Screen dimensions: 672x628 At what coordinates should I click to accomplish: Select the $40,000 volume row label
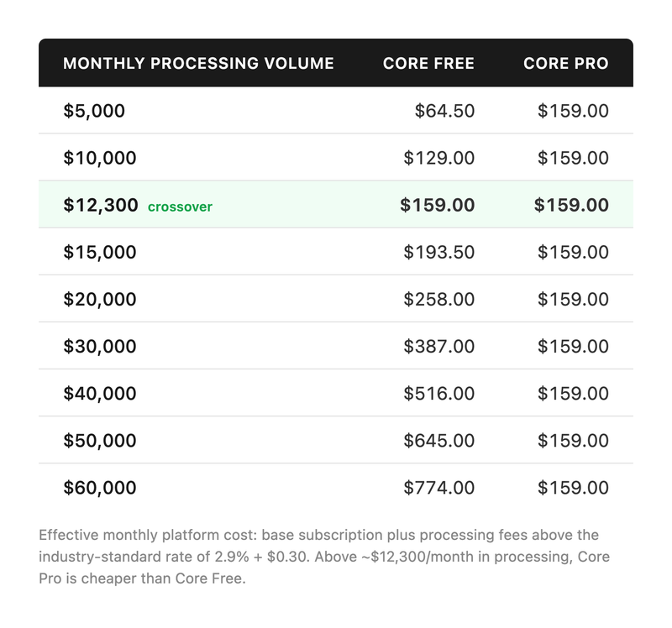tap(99, 393)
